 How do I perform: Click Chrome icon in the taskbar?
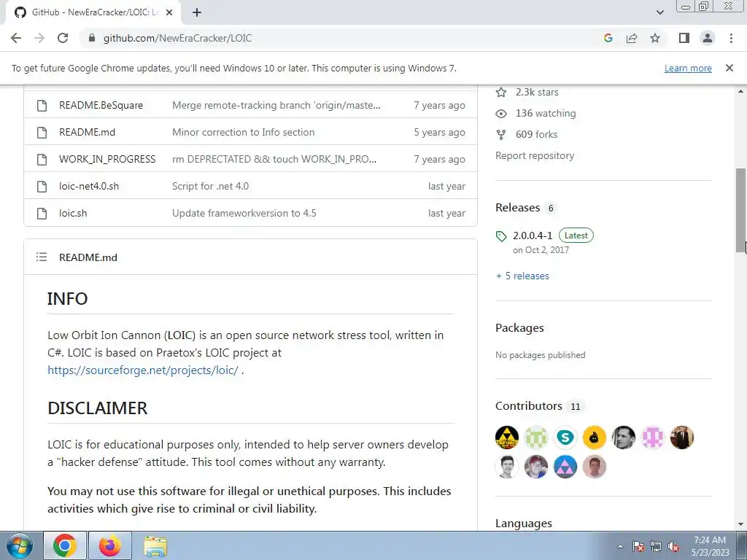click(x=65, y=545)
